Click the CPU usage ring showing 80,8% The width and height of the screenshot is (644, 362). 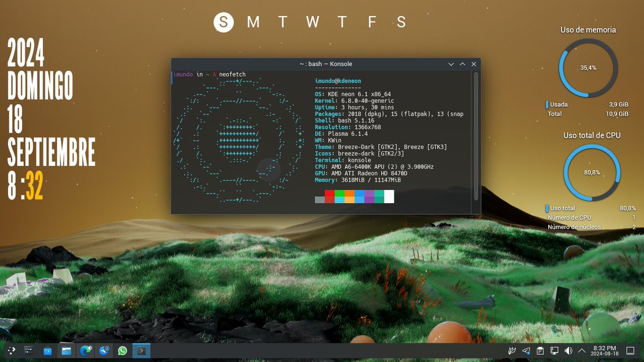592,173
